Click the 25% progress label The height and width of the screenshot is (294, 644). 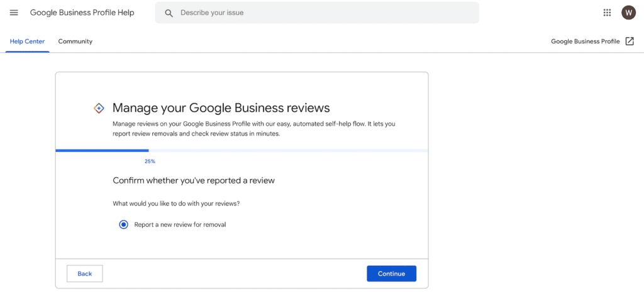(x=150, y=161)
